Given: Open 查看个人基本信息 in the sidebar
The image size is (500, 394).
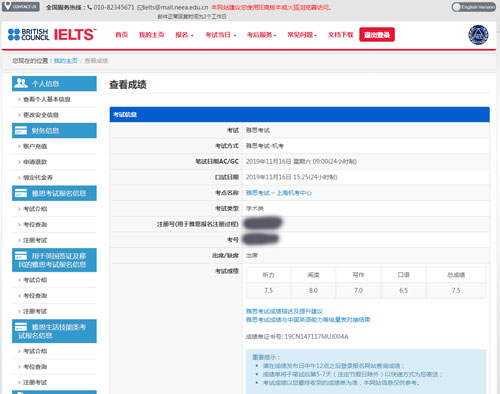Looking at the screenshot, I should coord(47,99).
